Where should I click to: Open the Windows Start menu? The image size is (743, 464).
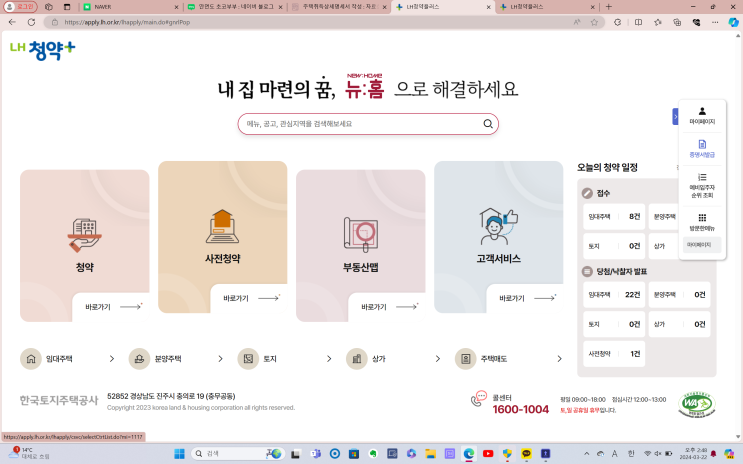point(179,454)
